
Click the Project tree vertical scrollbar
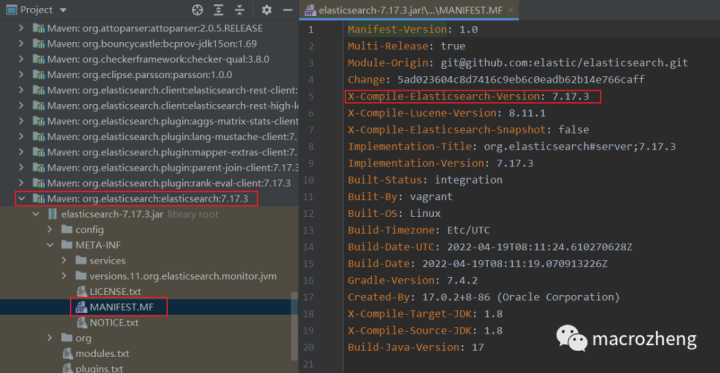(294, 326)
